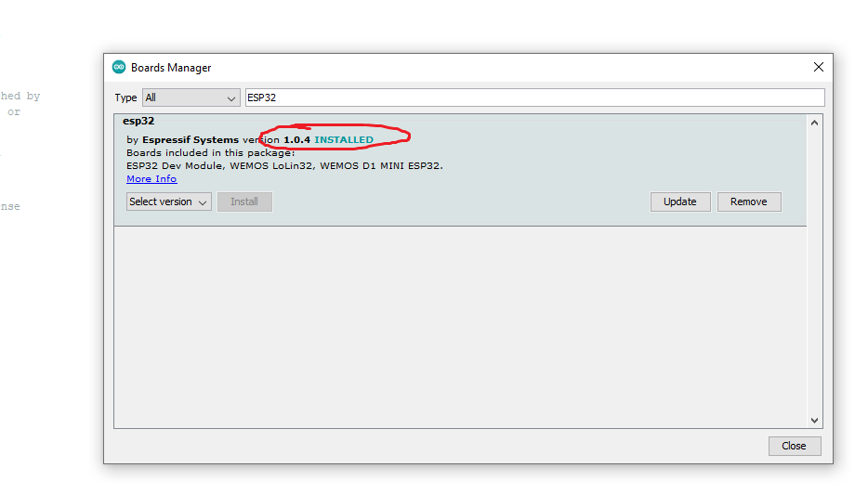The height and width of the screenshot is (494, 868).
Task: Click the ESP32 search field
Action: 534,97
